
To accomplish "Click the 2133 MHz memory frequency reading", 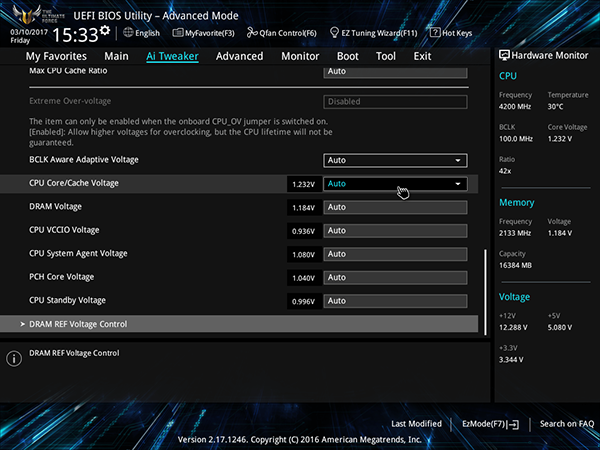I will [515, 233].
